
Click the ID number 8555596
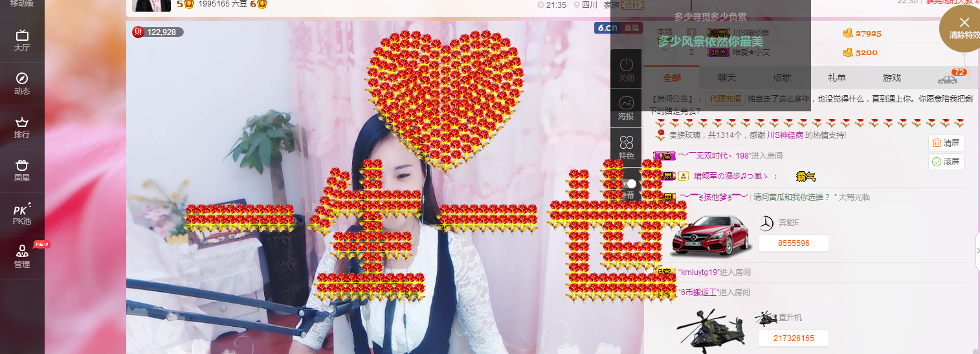tap(794, 243)
